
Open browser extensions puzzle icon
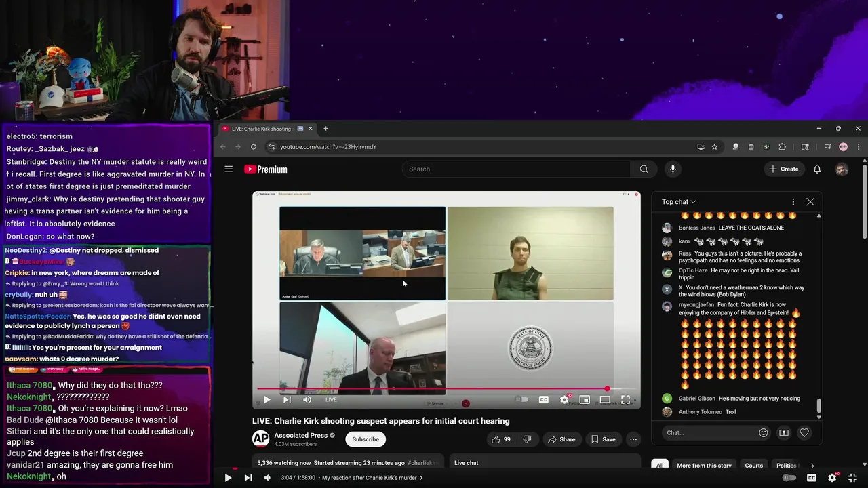pos(782,146)
